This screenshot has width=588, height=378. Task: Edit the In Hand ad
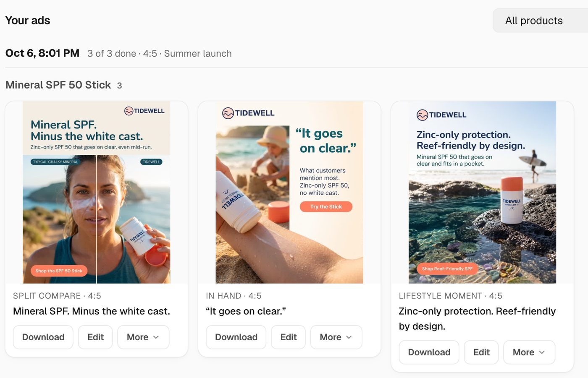click(x=289, y=337)
